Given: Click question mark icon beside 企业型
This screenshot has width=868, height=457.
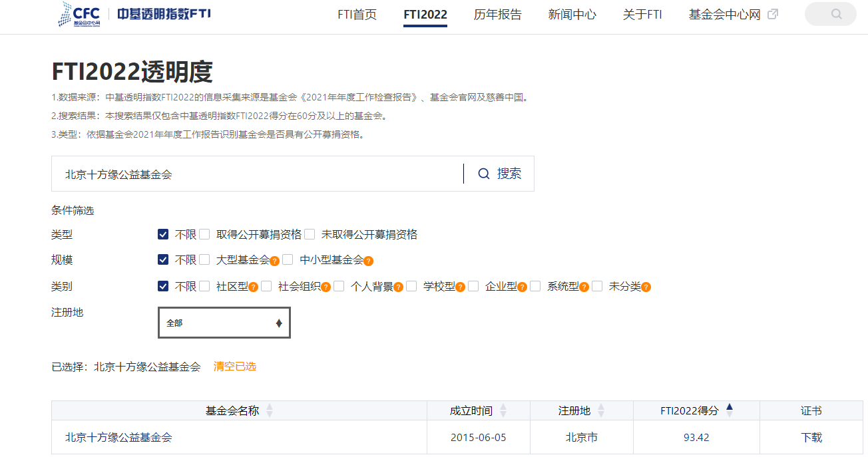Looking at the screenshot, I should 522,287.
